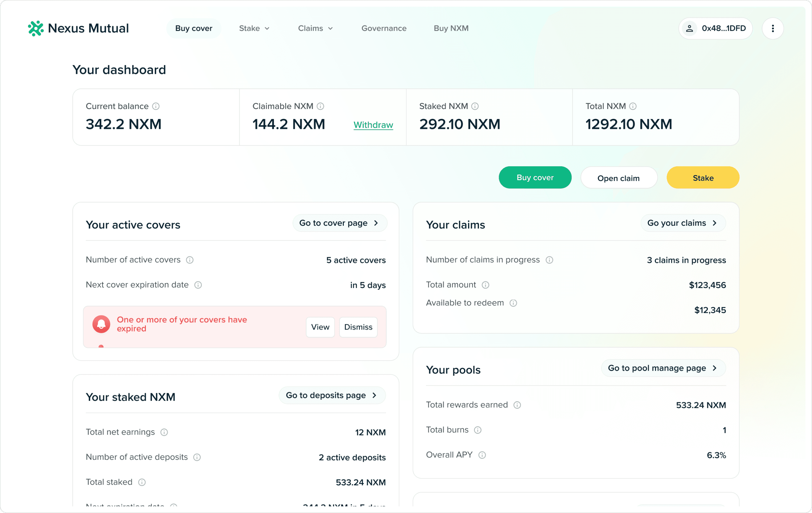Viewport: 812px width, 513px height.
Task: Click the info icon beside Current balance
Action: (156, 106)
